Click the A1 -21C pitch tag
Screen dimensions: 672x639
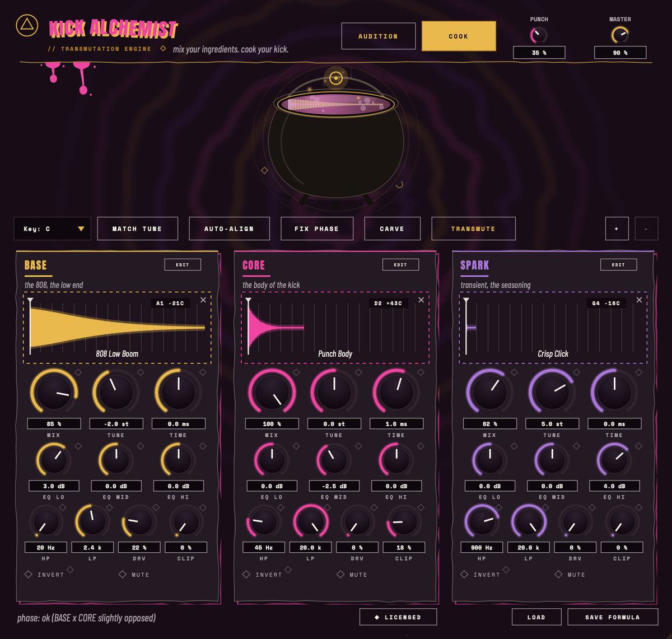[x=170, y=303]
